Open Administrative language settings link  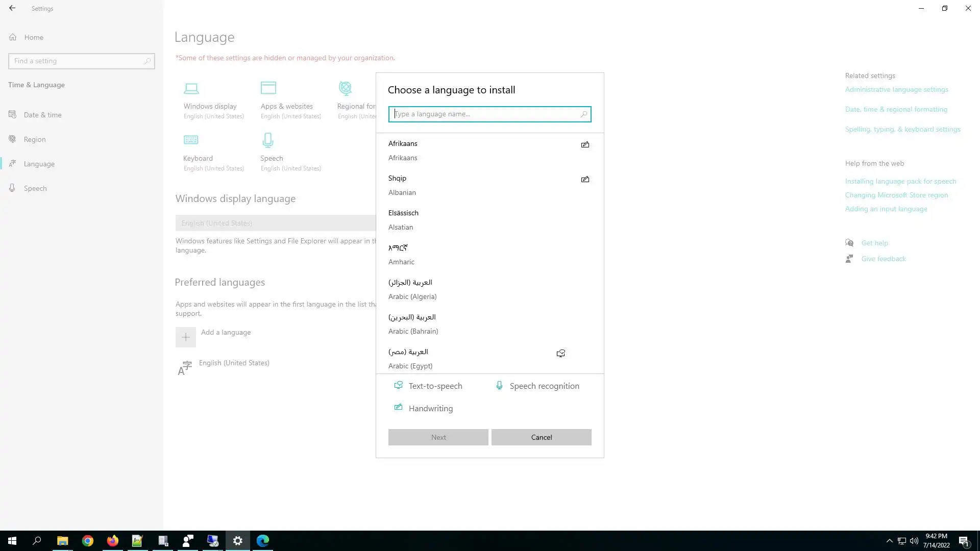(896, 89)
